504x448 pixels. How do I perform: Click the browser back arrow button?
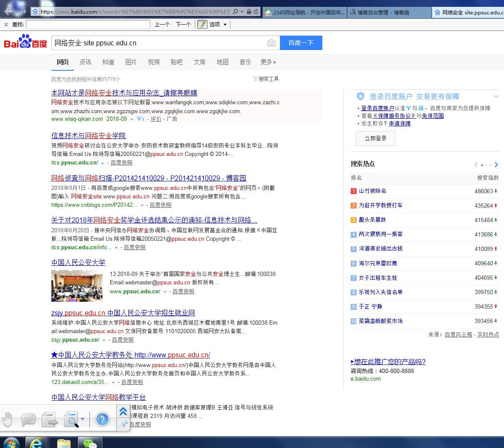coord(8,11)
